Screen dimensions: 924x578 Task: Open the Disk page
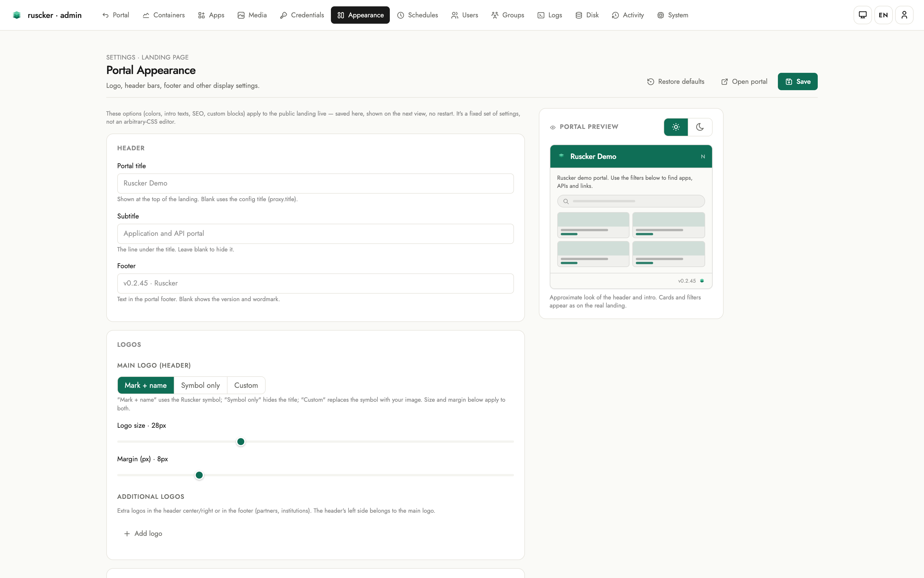pyautogui.click(x=587, y=15)
